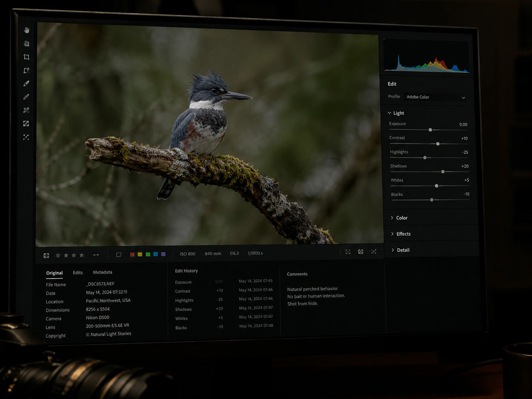This screenshot has height=399, width=532.
Task: Apply the red color label
Action: (x=132, y=254)
